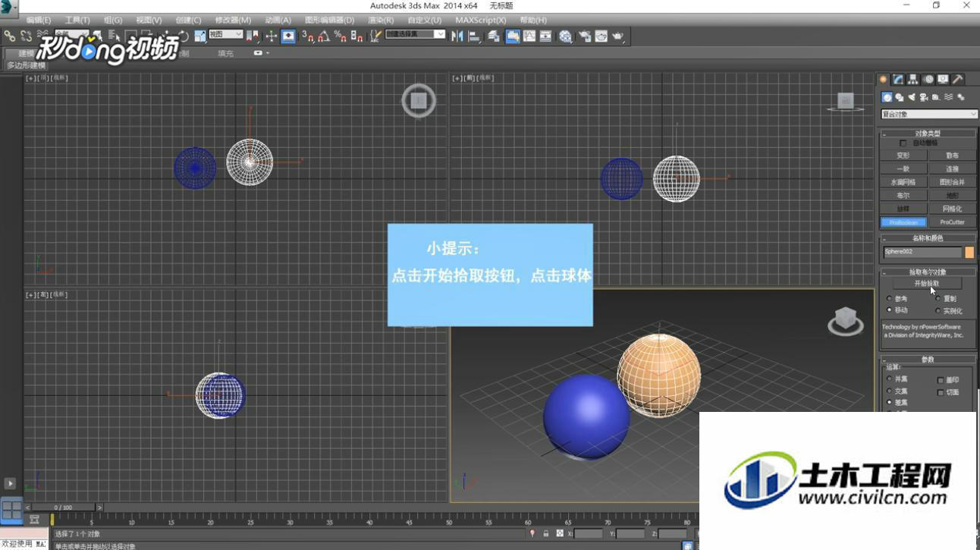Open the 渲染(R) menu
The image size is (980, 550).
point(381,20)
